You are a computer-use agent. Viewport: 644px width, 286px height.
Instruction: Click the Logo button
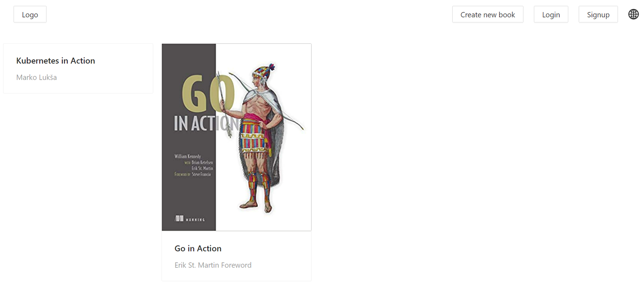pos(30,14)
